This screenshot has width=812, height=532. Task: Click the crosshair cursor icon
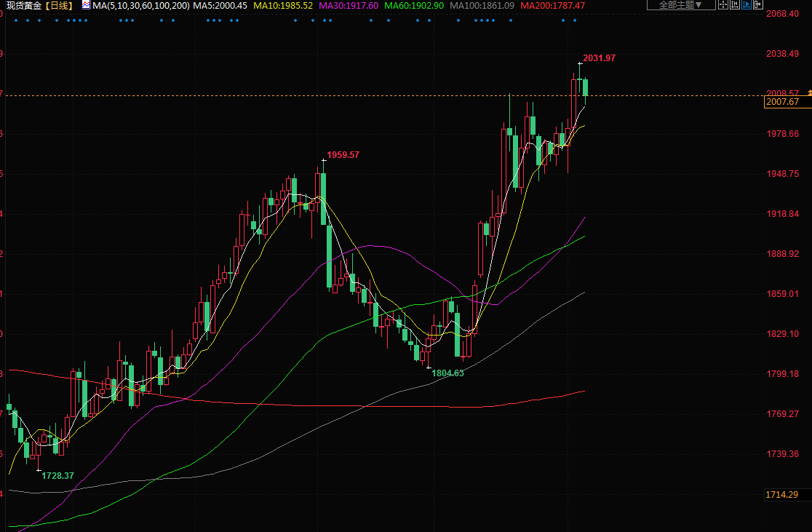click(x=723, y=5)
